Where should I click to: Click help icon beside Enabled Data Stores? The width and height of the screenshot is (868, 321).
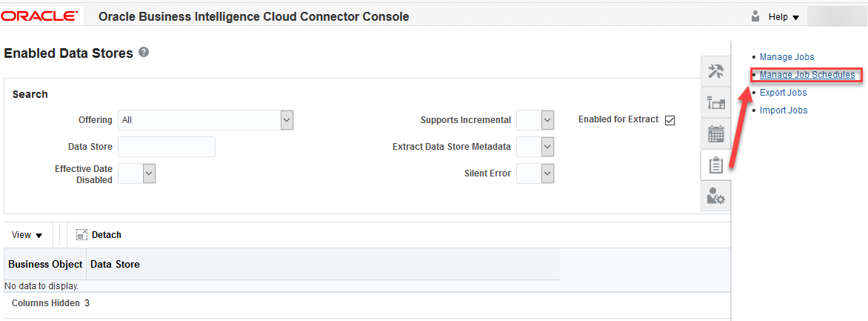pos(144,53)
